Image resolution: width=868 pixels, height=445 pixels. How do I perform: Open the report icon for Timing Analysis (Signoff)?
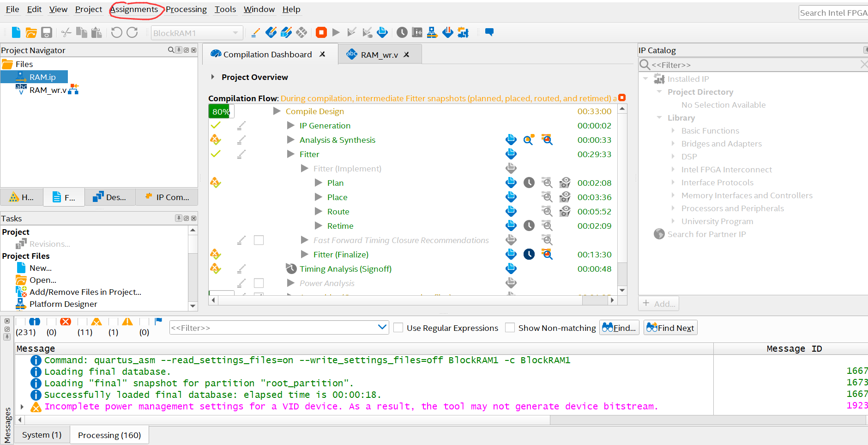511,268
